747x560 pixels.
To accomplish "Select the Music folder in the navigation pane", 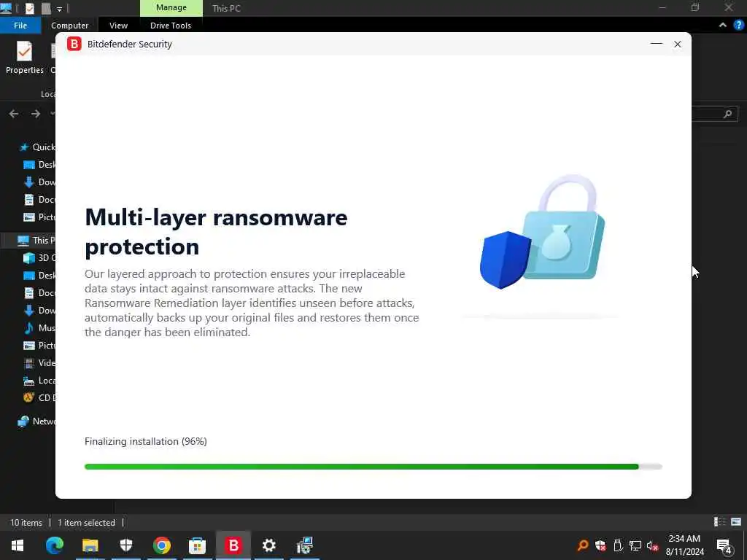I will pyautogui.click(x=39, y=327).
